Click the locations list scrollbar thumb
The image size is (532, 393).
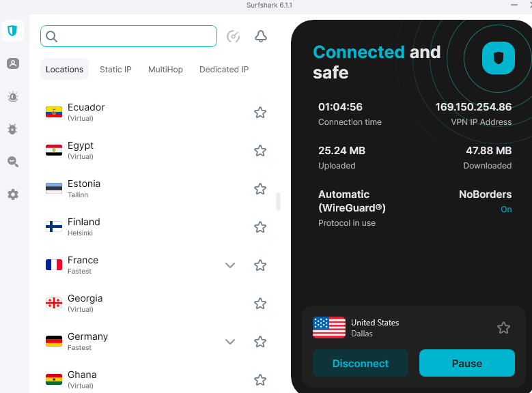pyautogui.click(x=278, y=201)
